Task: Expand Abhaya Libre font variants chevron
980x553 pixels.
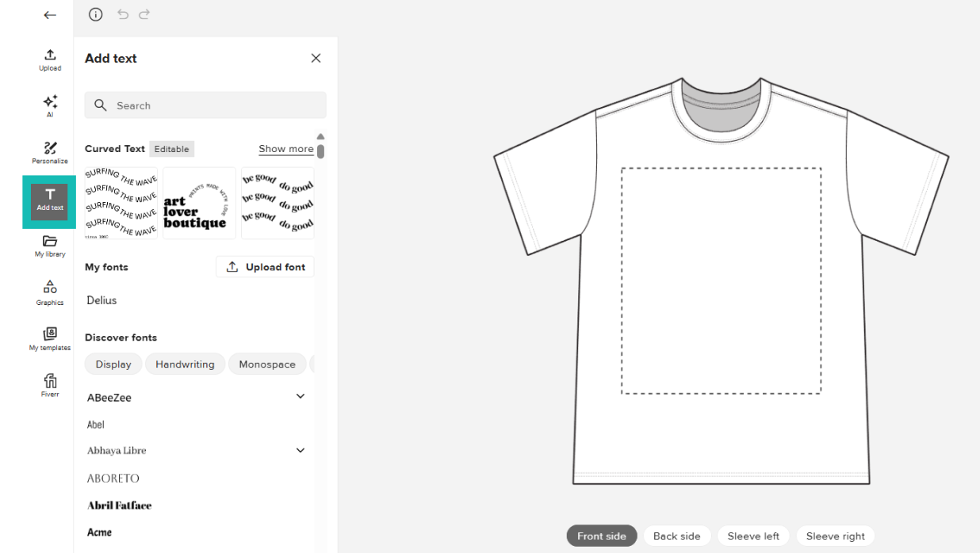Action: [x=301, y=450]
